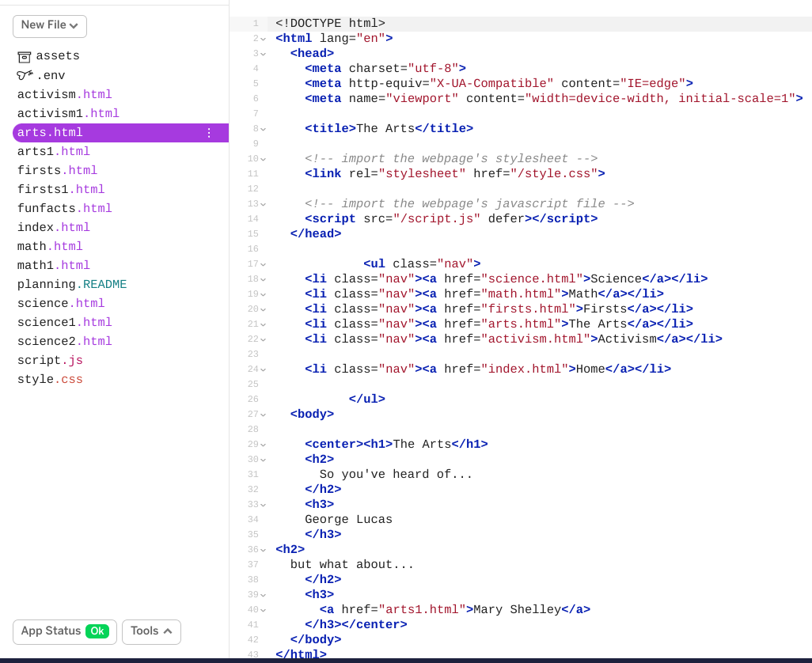Click the title text 'The Arts' on line 8

pos(385,128)
